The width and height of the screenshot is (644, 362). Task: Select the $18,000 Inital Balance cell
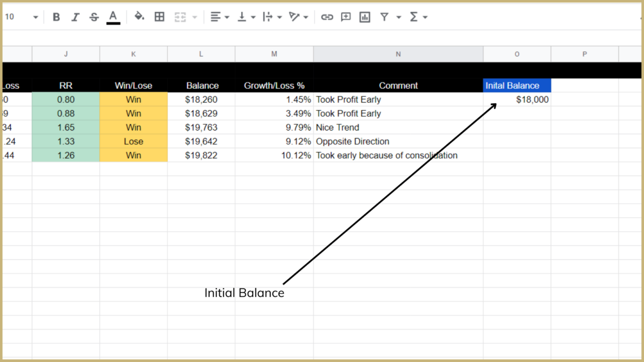[516, 99]
